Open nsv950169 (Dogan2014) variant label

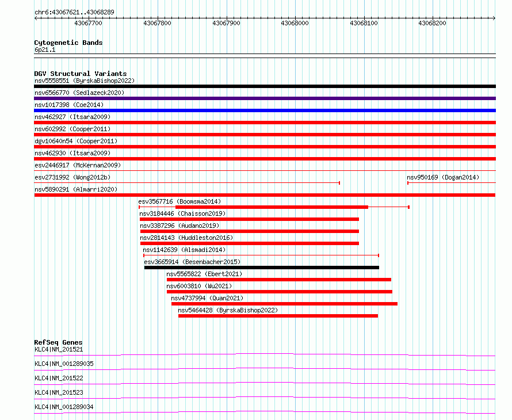(443, 177)
